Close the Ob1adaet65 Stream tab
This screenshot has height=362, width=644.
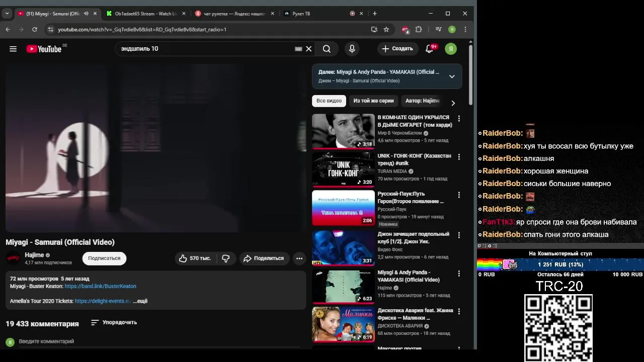pos(184,14)
